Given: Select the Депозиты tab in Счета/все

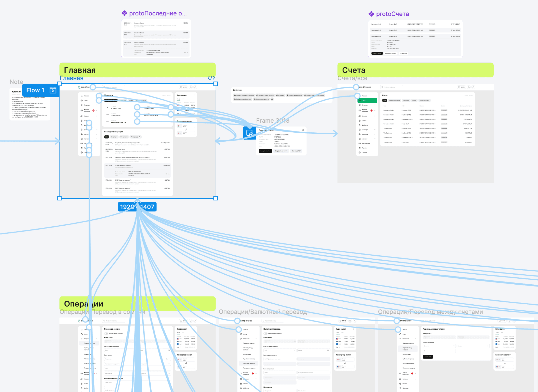Looking at the screenshot, I should 406,100.
